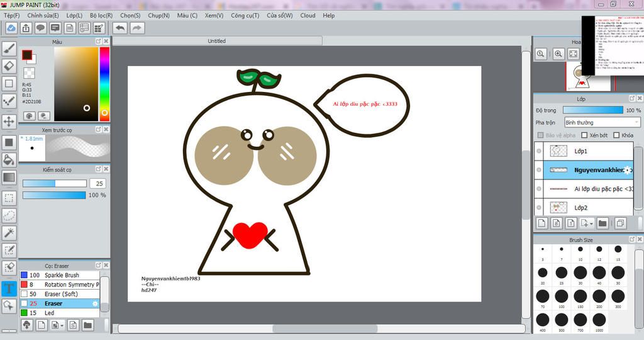This screenshot has width=644, height=340.
Task: Open the Tệp(F) menu
Action: [x=11, y=15]
